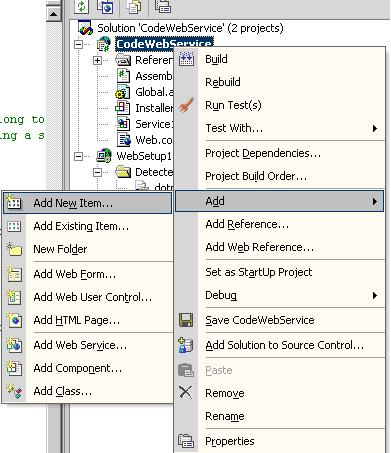Image resolution: width=391 pixels, height=453 pixels.
Task: Click the X Remove icon
Action: 186,392
